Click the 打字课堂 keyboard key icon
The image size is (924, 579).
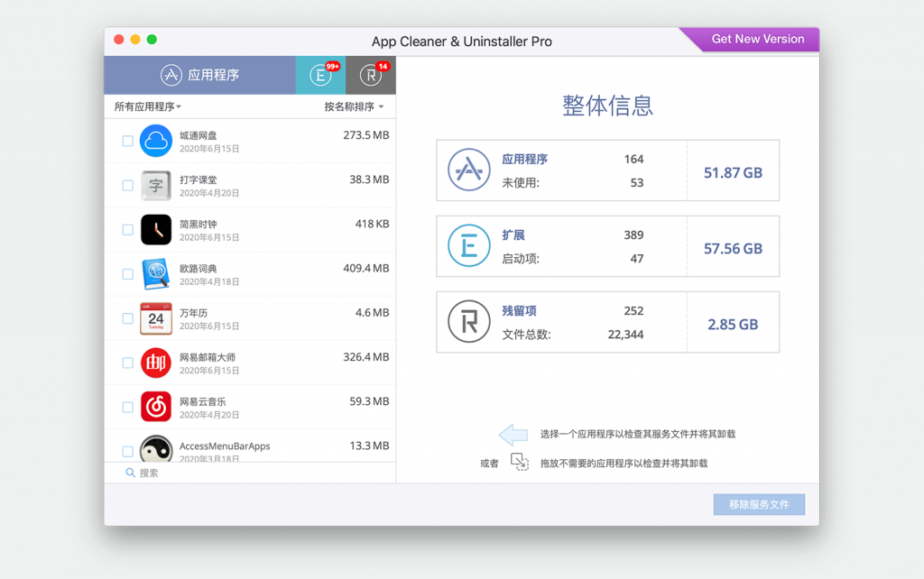[155, 185]
